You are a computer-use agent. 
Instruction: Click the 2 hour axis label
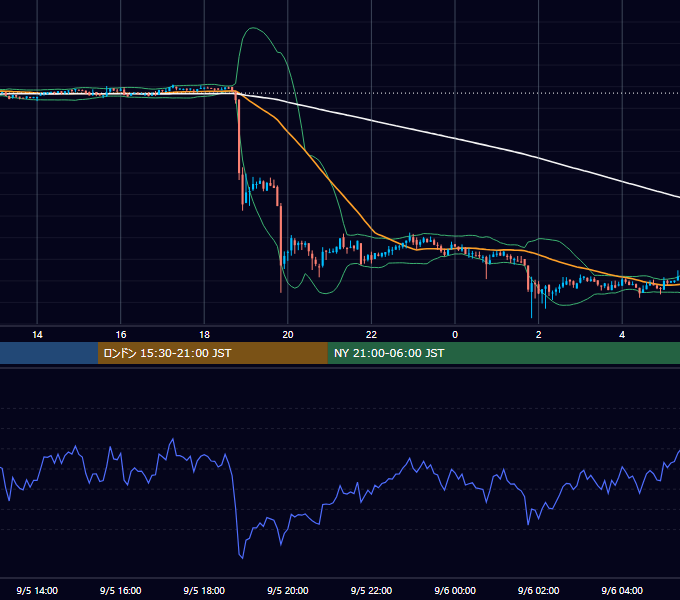click(x=539, y=335)
